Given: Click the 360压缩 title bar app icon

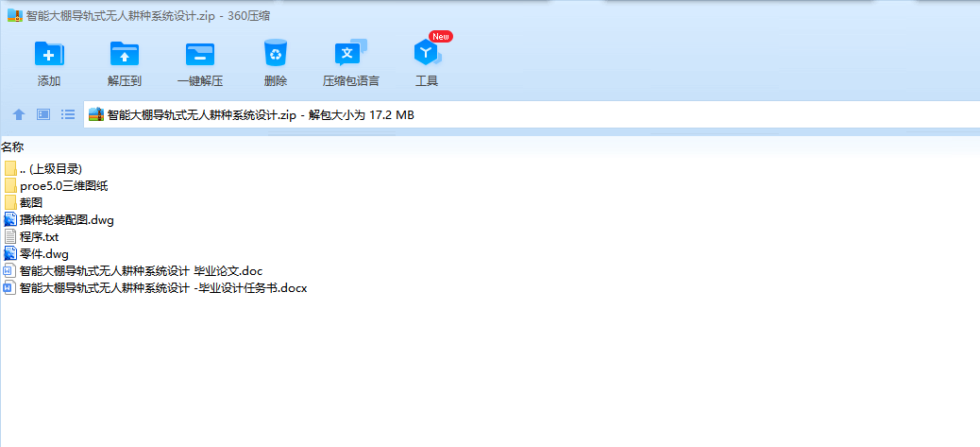Looking at the screenshot, I should 14,15.
